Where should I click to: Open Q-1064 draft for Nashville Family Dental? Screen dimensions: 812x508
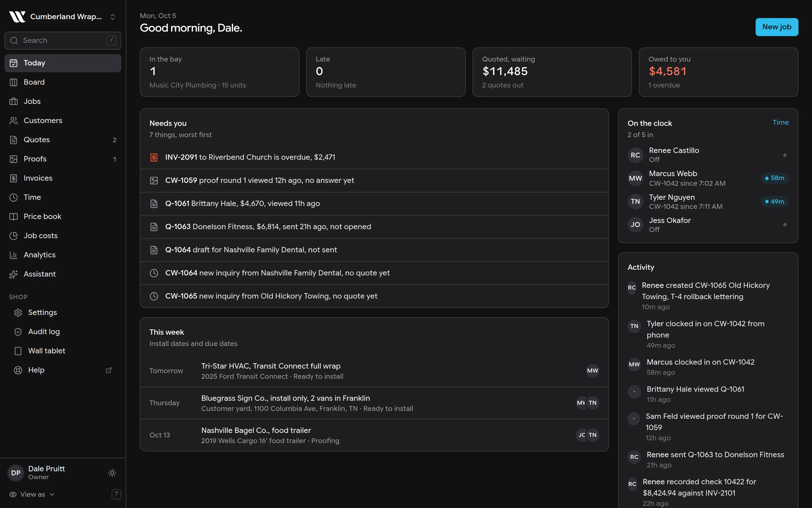click(x=374, y=250)
